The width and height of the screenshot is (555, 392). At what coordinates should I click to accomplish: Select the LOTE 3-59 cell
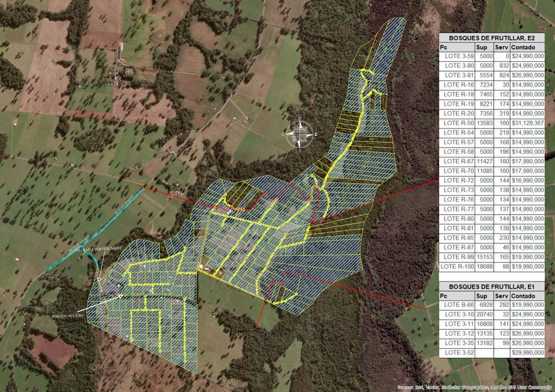(x=457, y=56)
